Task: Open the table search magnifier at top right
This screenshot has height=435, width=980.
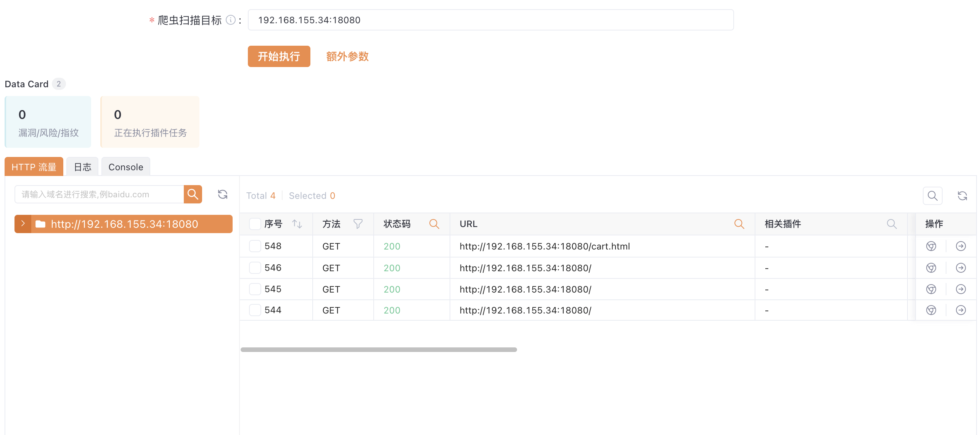Action: click(x=932, y=196)
